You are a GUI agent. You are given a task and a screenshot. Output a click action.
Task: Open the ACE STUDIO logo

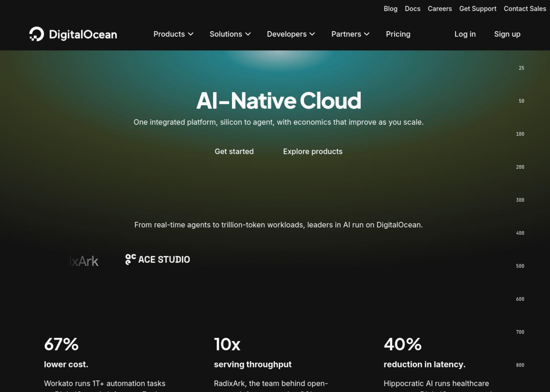157,260
